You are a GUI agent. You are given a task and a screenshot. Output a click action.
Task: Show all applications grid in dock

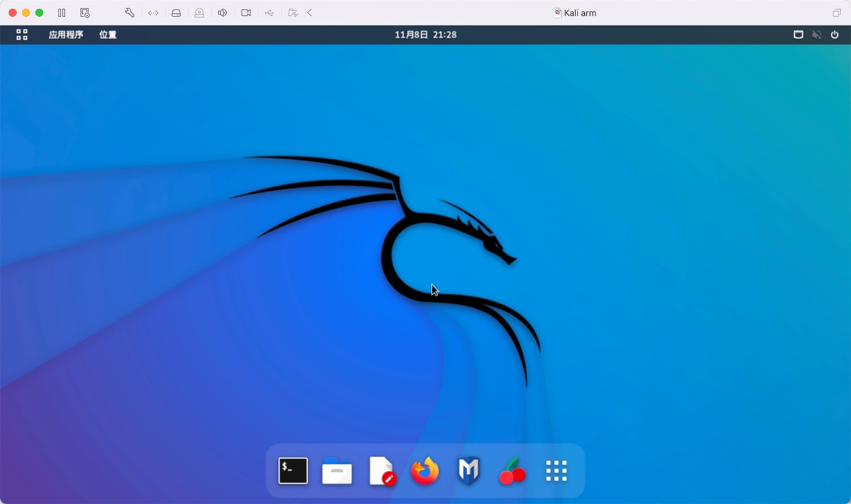pyautogui.click(x=556, y=470)
